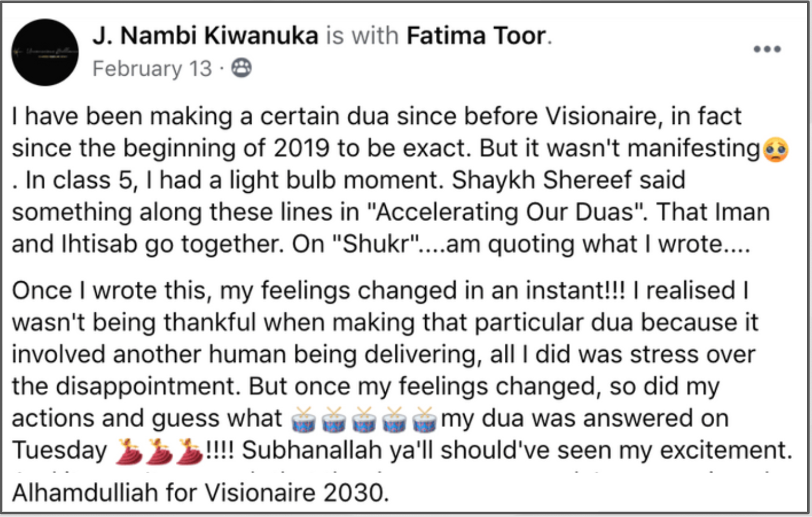812x517 pixels.
Task: Click the first dancer emoji after Tuesday
Action: pos(128,451)
